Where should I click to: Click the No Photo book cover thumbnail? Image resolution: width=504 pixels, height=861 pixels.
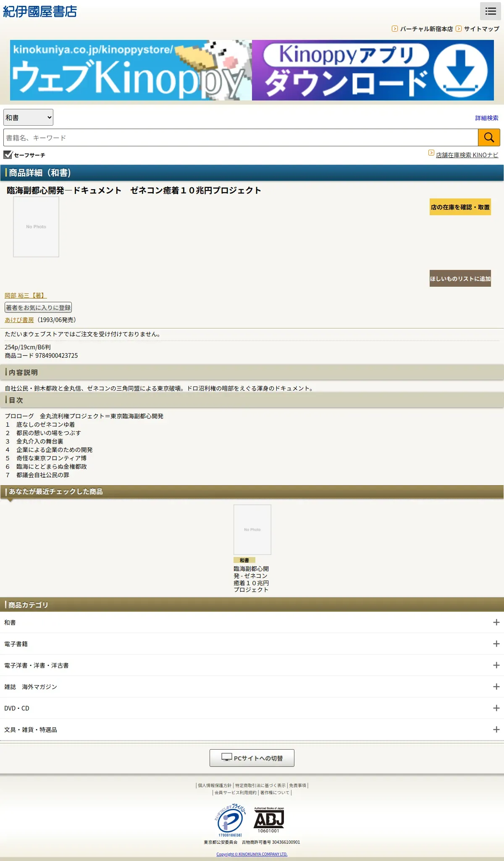[x=36, y=227]
